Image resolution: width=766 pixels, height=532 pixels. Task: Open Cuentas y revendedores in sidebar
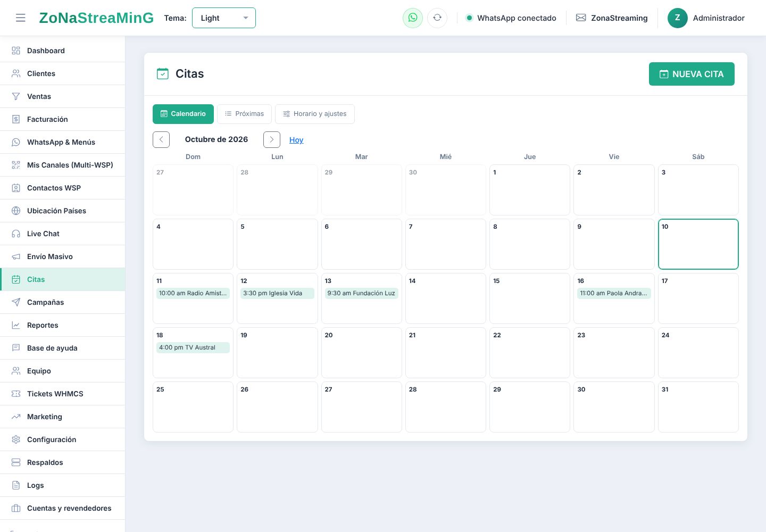coord(63,508)
